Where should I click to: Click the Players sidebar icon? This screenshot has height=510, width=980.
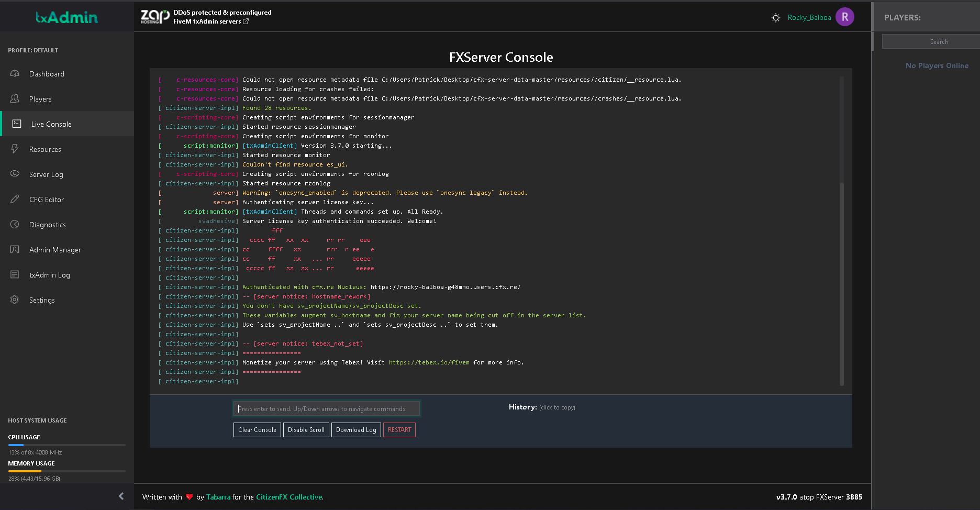click(x=15, y=99)
